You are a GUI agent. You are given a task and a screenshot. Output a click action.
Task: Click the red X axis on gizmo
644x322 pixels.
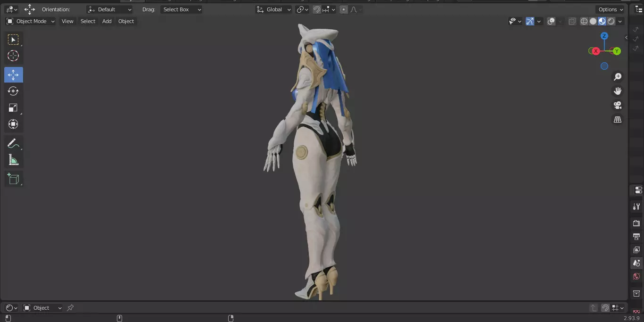(x=596, y=51)
